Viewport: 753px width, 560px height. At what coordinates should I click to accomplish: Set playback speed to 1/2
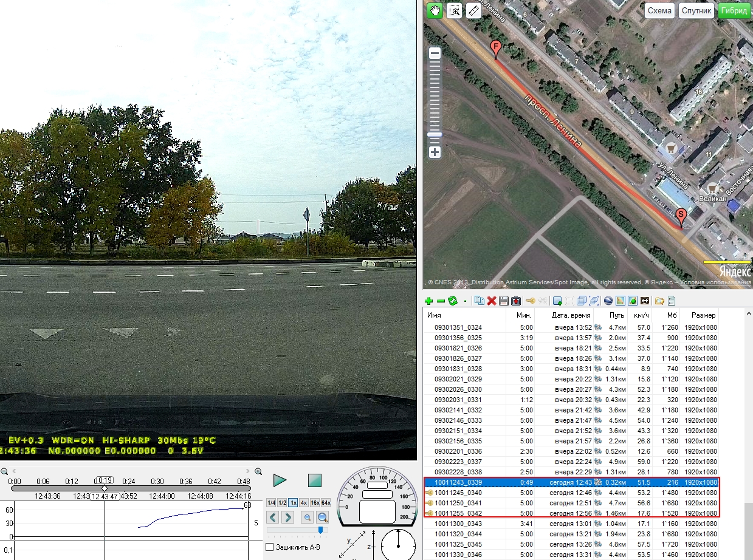click(x=282, y=503)
